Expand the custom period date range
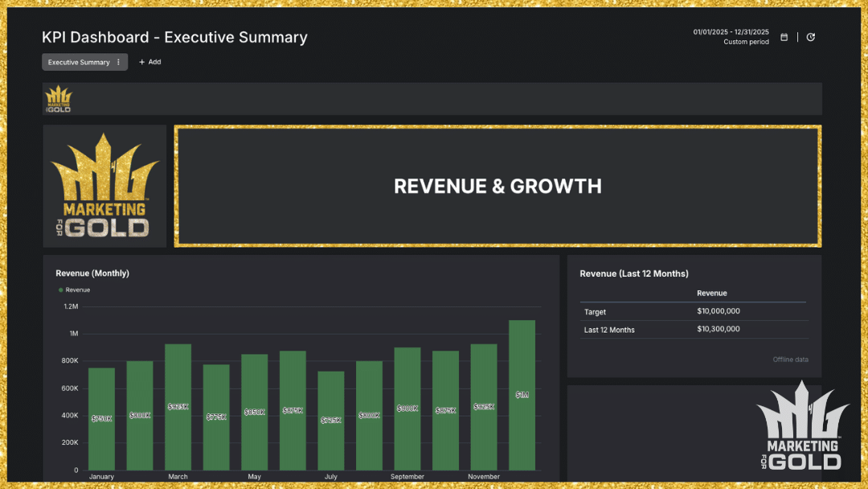 pos(731,37)
